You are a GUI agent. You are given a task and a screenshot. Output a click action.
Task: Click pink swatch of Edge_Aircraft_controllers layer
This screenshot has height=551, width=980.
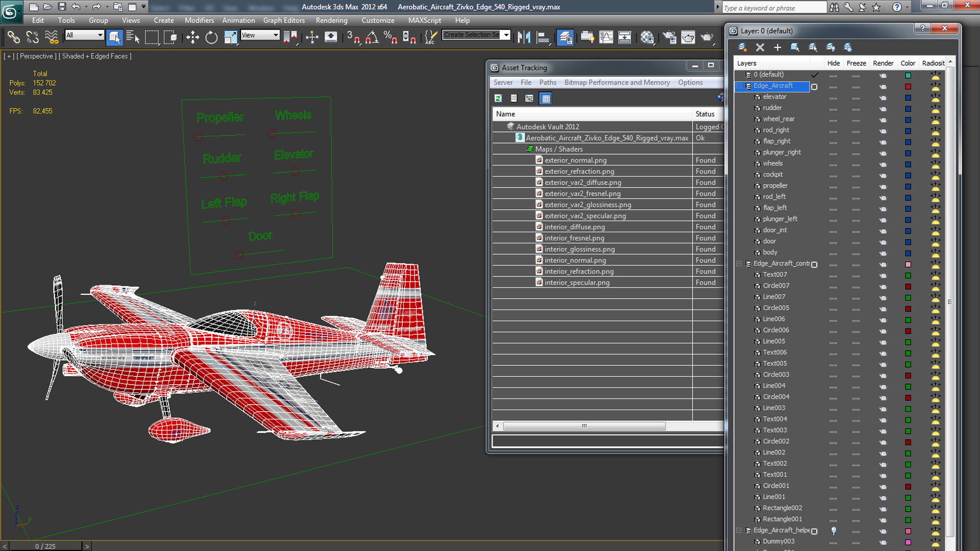click(908, 264)
